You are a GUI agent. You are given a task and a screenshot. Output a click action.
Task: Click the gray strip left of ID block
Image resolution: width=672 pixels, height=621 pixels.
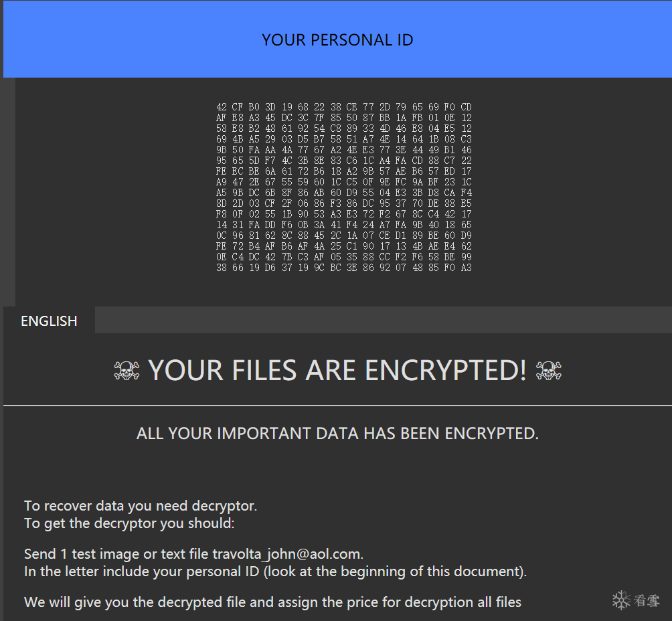[9, 191]
